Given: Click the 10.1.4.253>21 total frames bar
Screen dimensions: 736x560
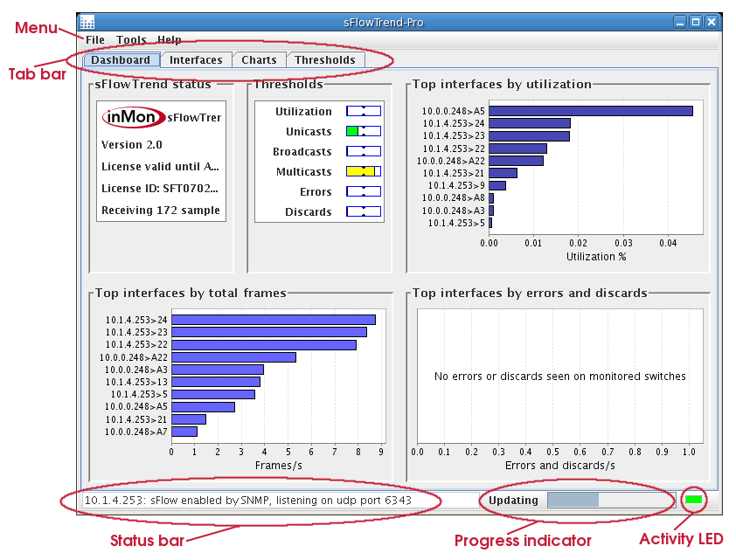Looking at the screenshot, I should (x=189, y=419).
